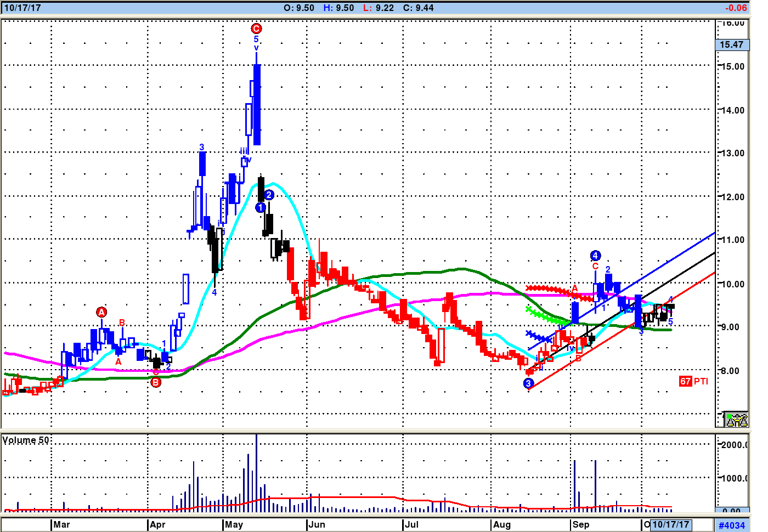Select the 10/17/17 date box on time axis

[670, 525]
